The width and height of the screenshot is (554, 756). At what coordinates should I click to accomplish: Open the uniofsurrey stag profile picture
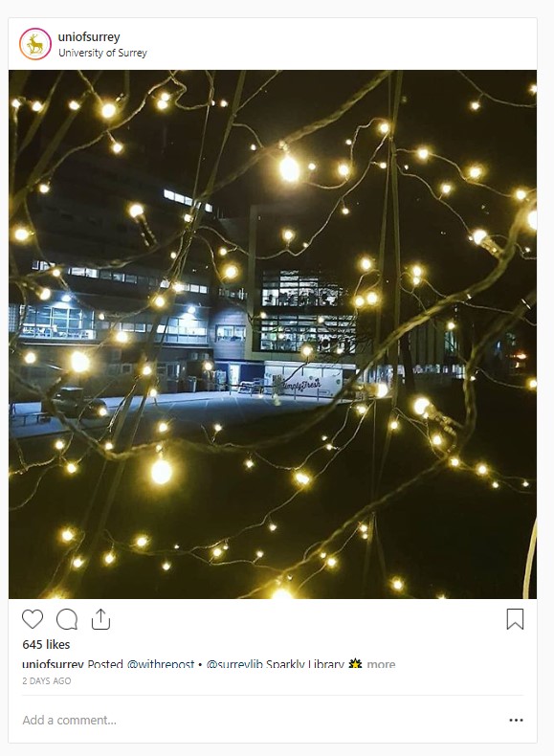click(35, 44)
